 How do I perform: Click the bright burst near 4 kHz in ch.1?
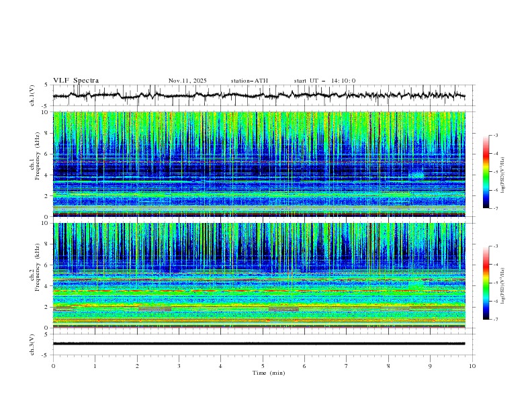(416, 176)
